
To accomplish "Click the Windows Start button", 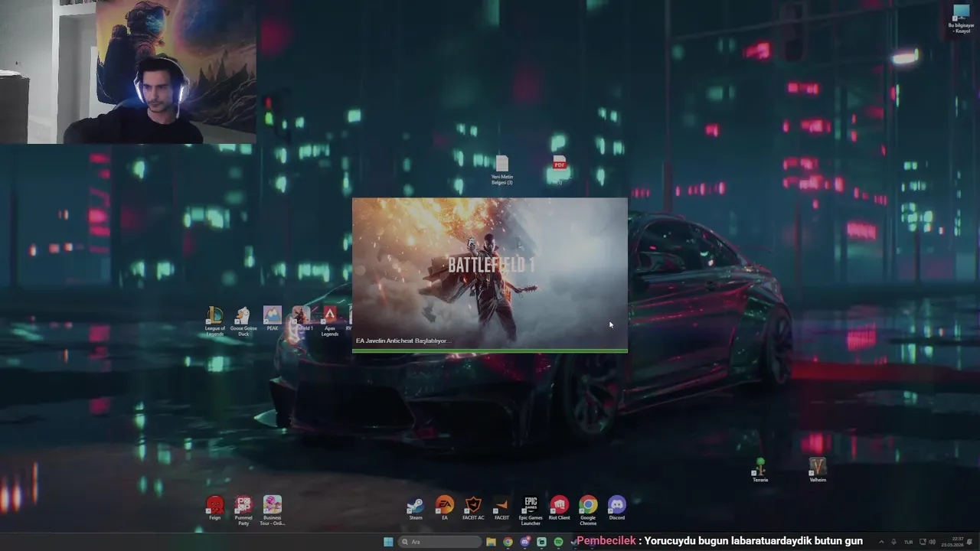I will (x=388, y=542).
